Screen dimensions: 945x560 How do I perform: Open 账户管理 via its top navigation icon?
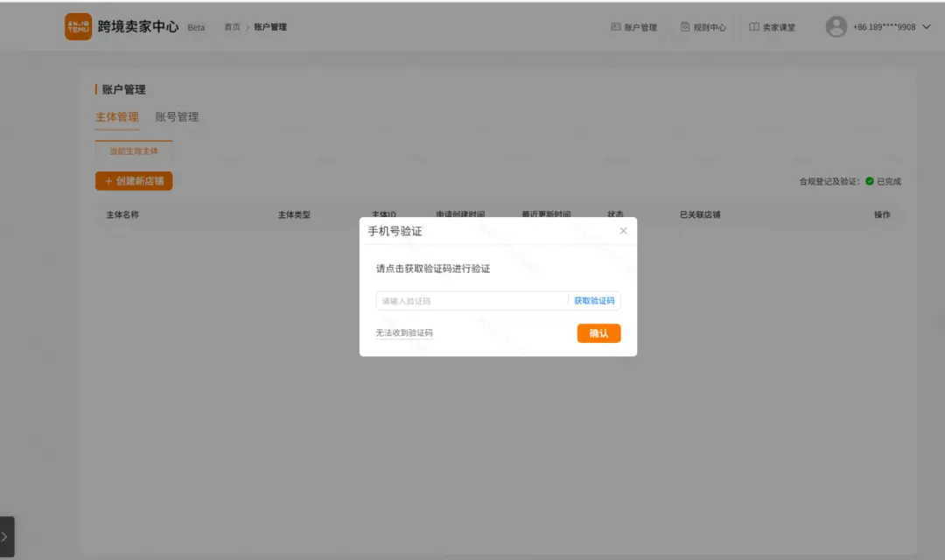[x=617, y=26]
